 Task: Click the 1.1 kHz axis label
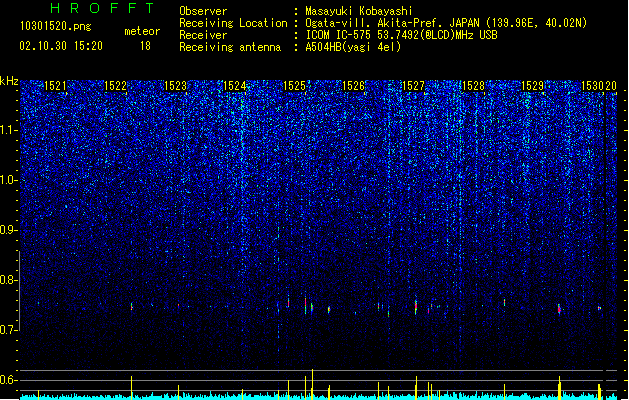8,130
